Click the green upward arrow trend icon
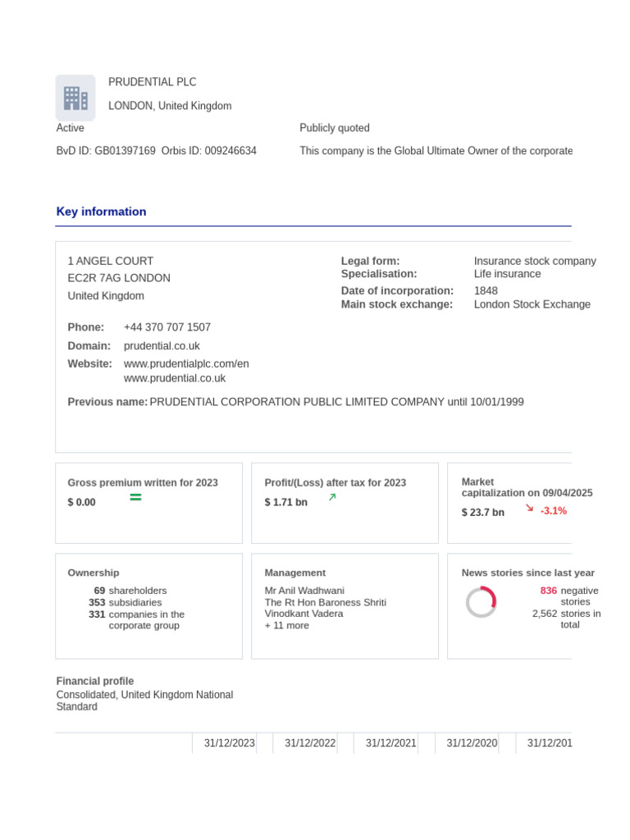630x840 pixels. (332, 497)
